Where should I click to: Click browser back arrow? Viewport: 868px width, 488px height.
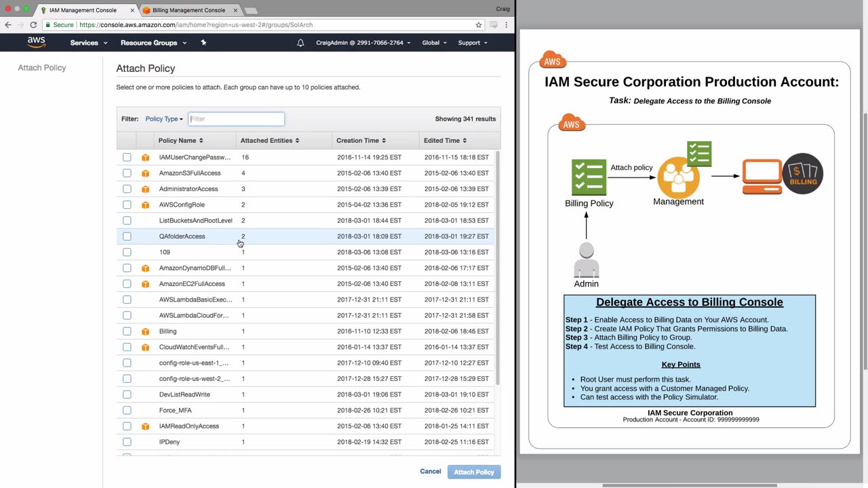point(8,24)
